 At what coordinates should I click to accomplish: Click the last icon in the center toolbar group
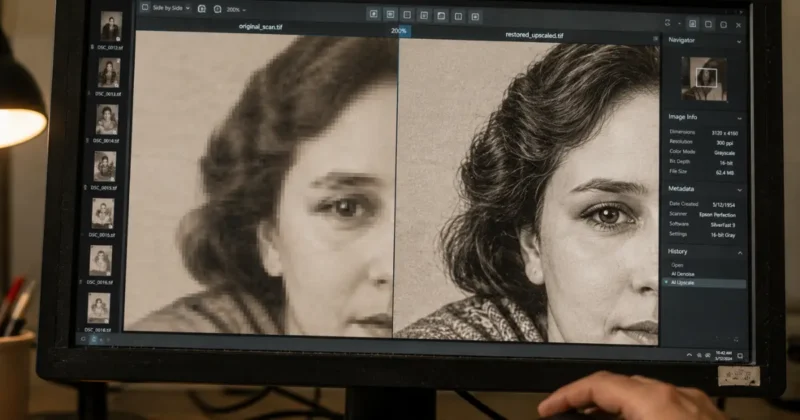475,17
